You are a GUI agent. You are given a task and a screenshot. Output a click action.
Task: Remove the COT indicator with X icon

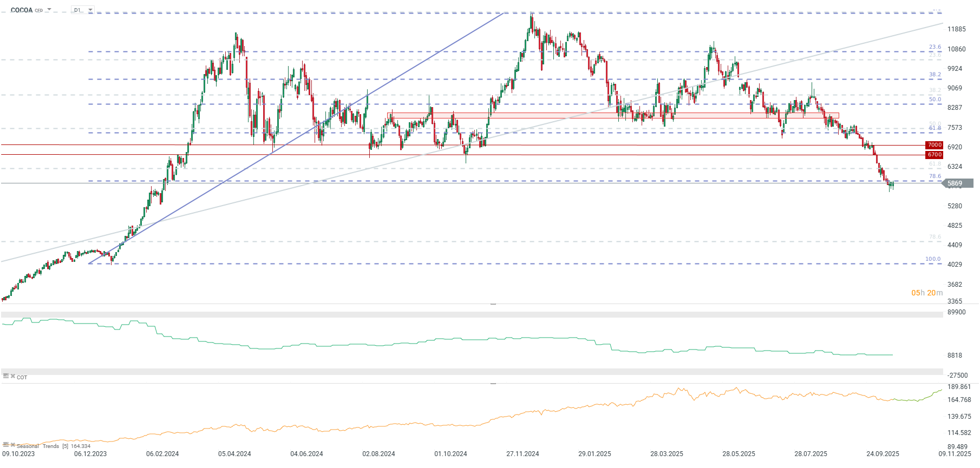(12, 376)
